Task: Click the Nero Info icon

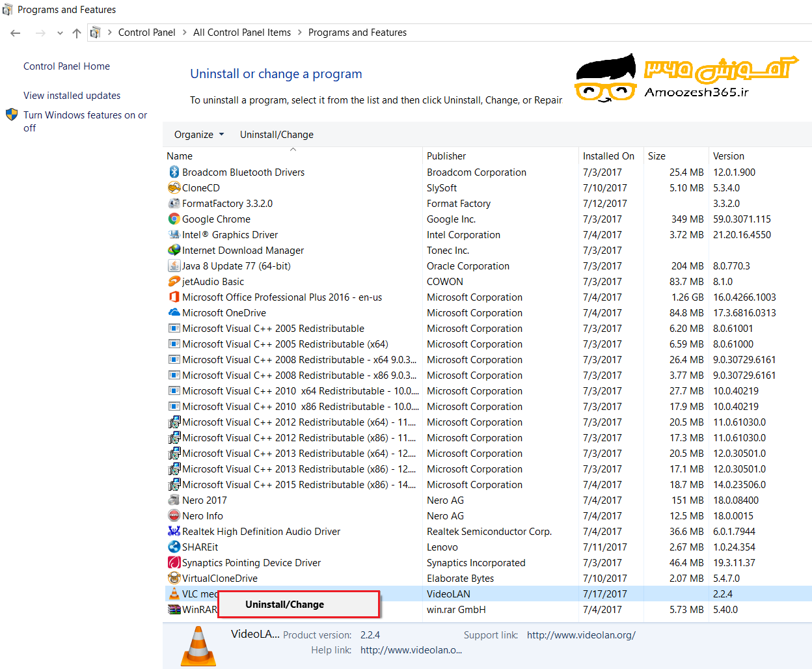Action: click(174, 515)
